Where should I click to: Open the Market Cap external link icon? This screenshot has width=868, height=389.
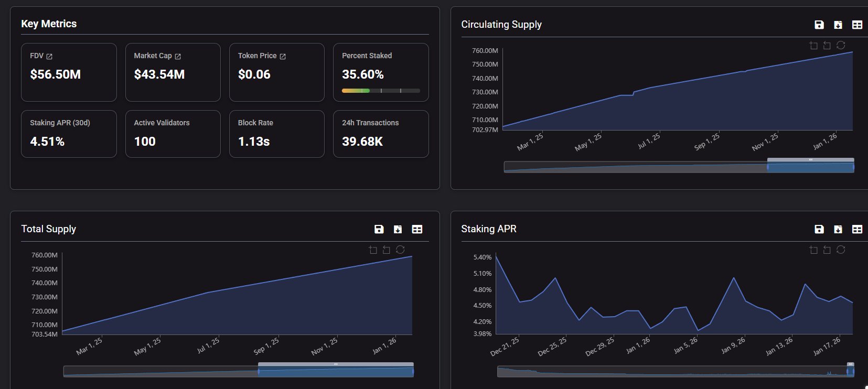click(x=178, y=56)
